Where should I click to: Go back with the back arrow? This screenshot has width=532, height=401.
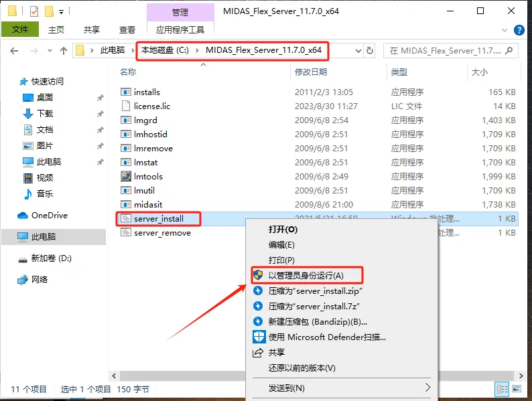[14, 51]
